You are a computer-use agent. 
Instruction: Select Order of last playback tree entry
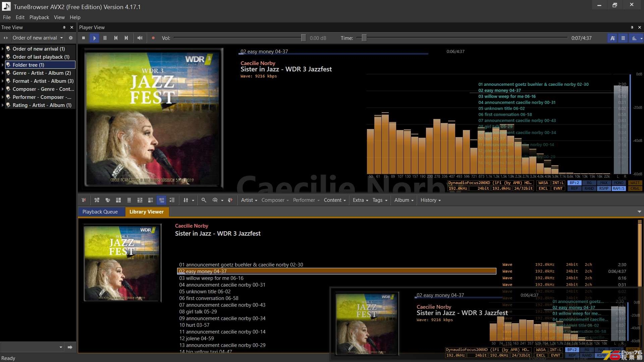point(41,57)
